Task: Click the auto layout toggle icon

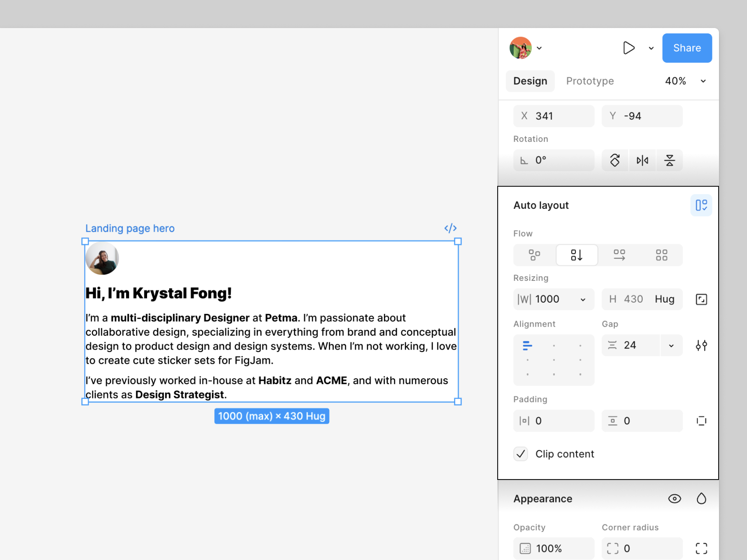Action: (701, 205)
